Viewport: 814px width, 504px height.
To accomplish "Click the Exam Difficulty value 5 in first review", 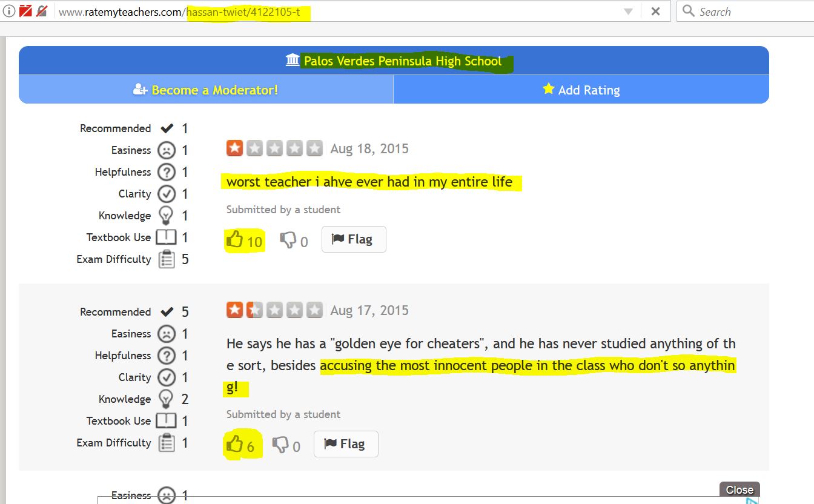I will 185,259.
